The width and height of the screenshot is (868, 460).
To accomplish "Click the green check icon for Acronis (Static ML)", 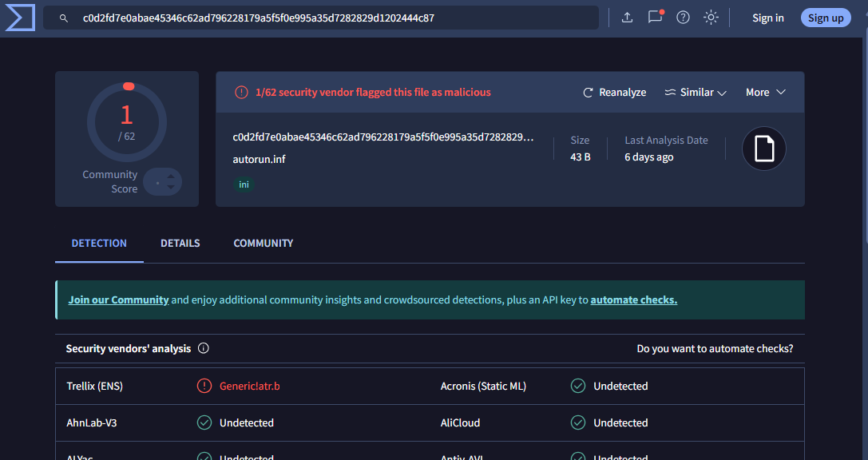I will tap(578, 386).
